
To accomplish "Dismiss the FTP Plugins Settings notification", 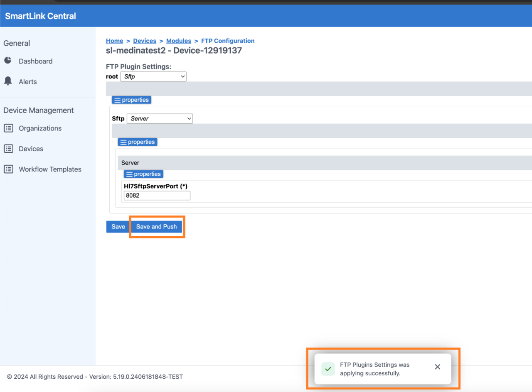I will click(437, 367).
